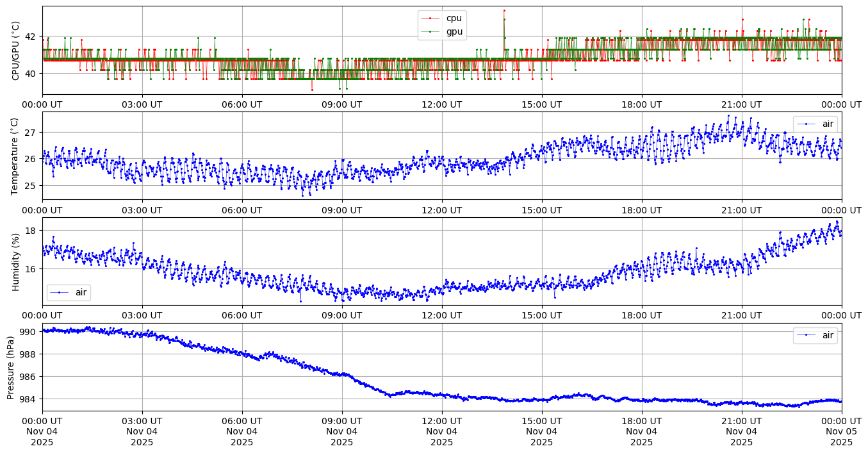The width and height of the screenshot is (868, 453).
Task: Click the 984 tick on the Pressure axis
Action: pyautogui.click(x=30, y=399)
